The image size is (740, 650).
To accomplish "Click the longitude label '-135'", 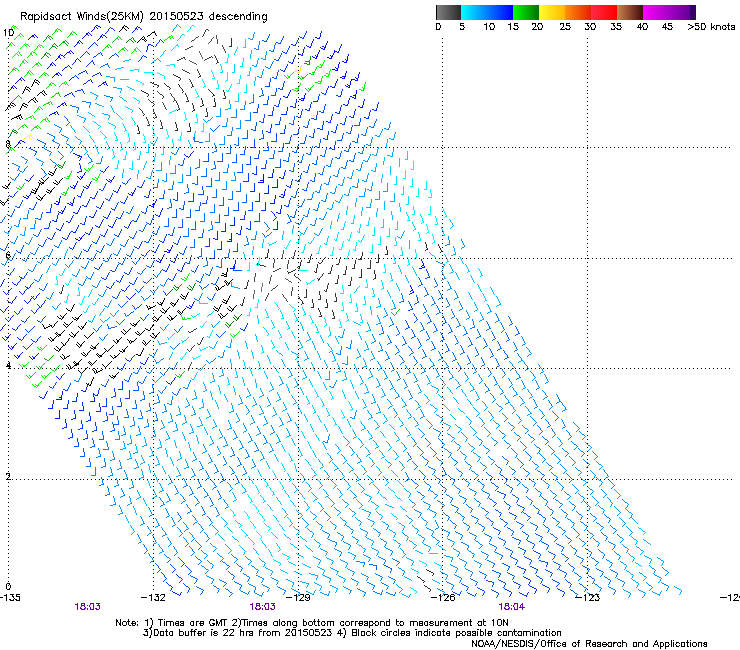I will (x=10, y=598).
